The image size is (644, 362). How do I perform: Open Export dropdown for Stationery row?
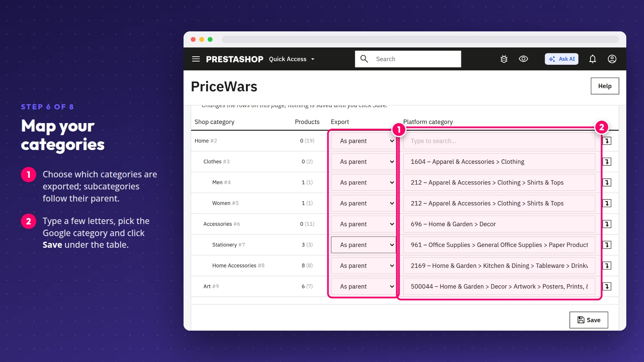coord(363,245)
